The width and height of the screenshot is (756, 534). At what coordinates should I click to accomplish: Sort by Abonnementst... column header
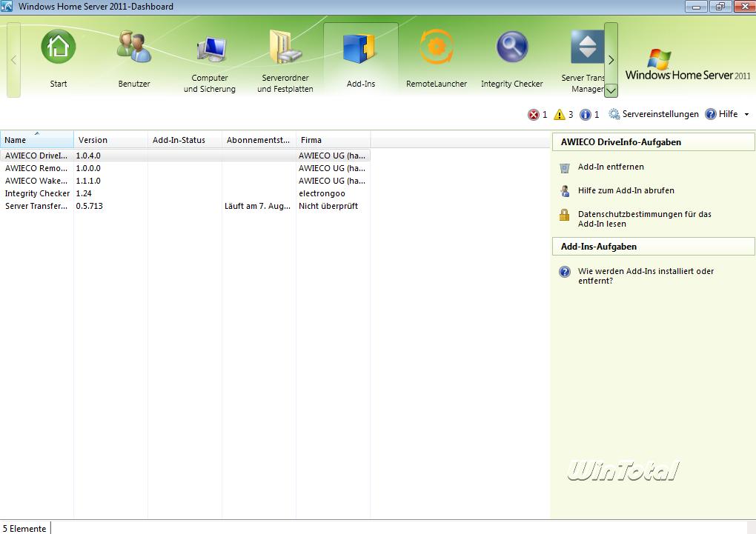tap(259, 140)
